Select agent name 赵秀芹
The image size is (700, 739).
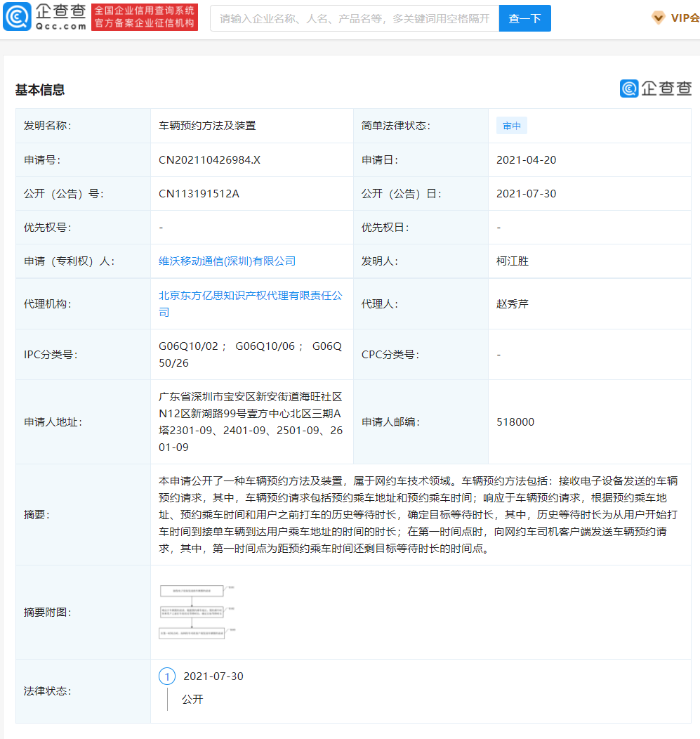(513, 304)
